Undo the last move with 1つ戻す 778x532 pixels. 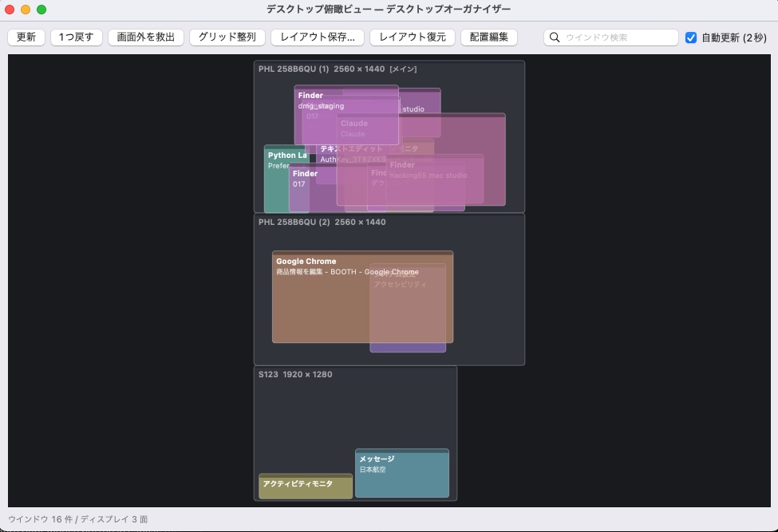pyautogui.click(x=77, y=37)
